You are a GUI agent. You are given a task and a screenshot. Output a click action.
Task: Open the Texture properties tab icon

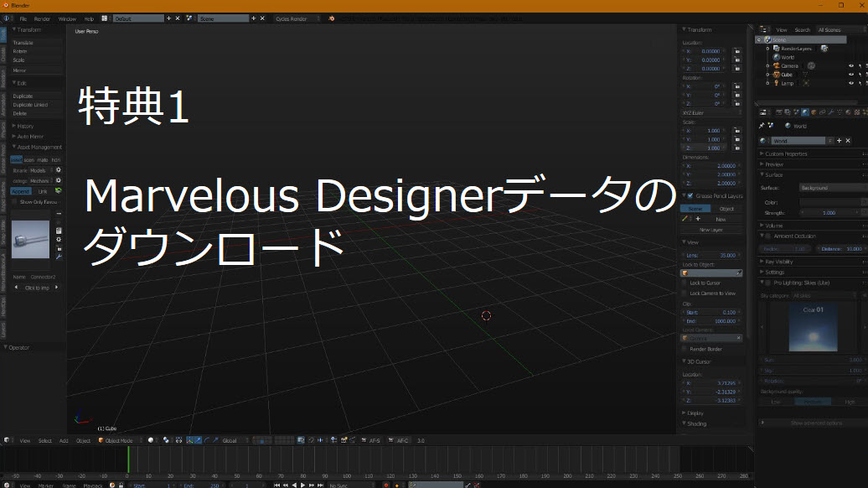point(857,112)
